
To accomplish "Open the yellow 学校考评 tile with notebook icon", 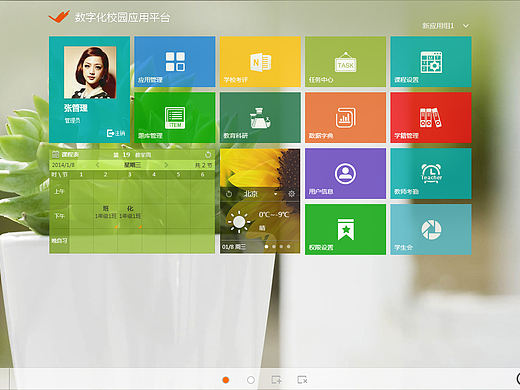I will pyautogui.click(x=260, y=62).
